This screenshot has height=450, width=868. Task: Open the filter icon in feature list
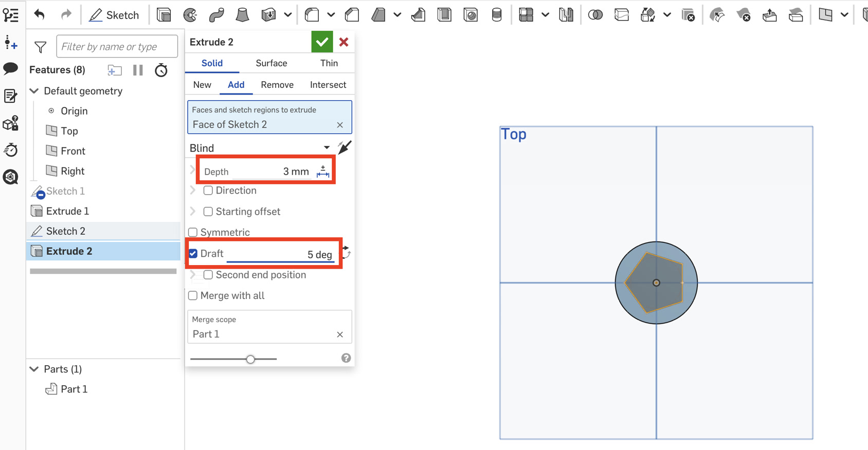40,47
